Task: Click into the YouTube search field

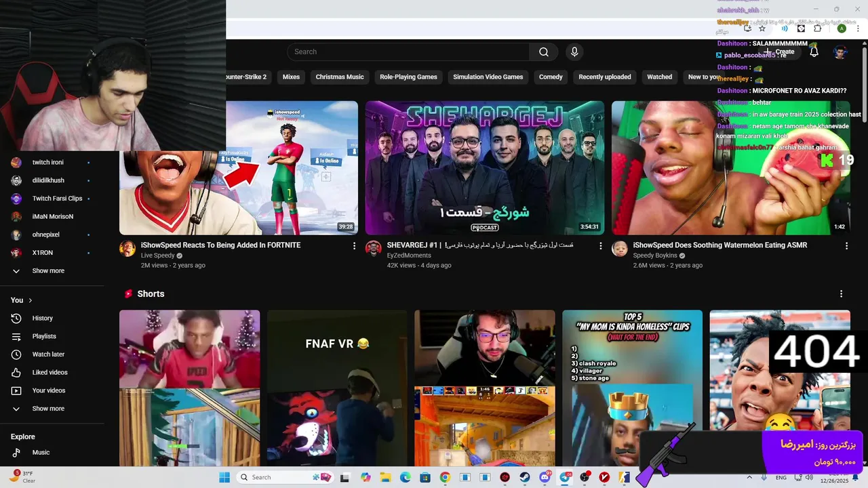Action: tap(408, 52)
